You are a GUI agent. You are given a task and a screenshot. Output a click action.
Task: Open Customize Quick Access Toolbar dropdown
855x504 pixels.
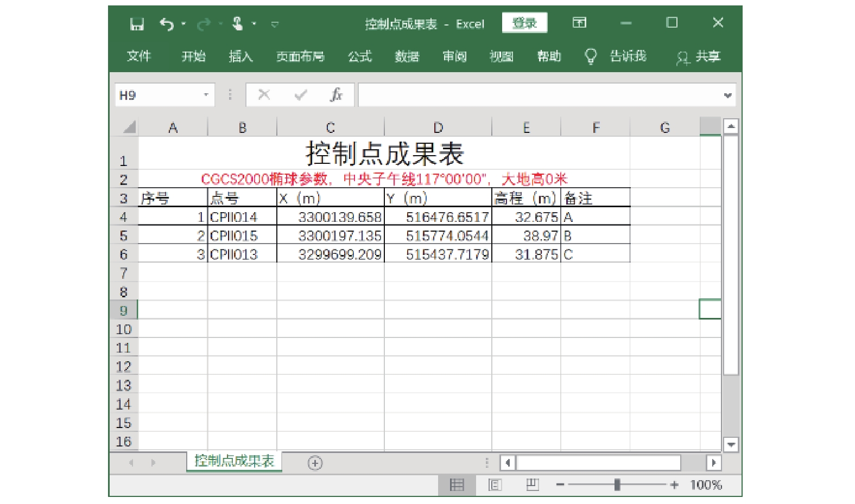point(275,24)
